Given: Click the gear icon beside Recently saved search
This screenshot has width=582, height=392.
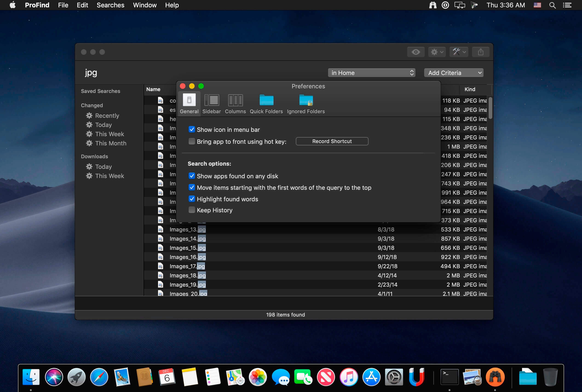Looking at the screenshot, I should pyautogui.click(x=89, y=115).
